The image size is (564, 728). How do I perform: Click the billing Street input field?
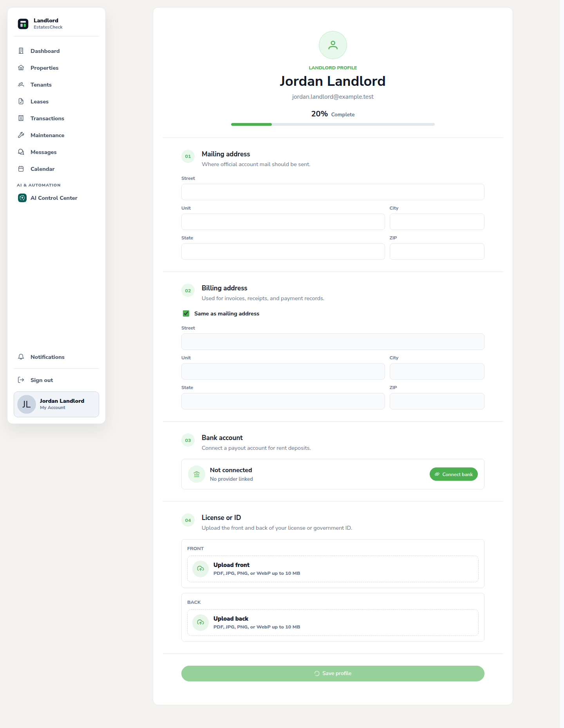[x=333, y=342]
